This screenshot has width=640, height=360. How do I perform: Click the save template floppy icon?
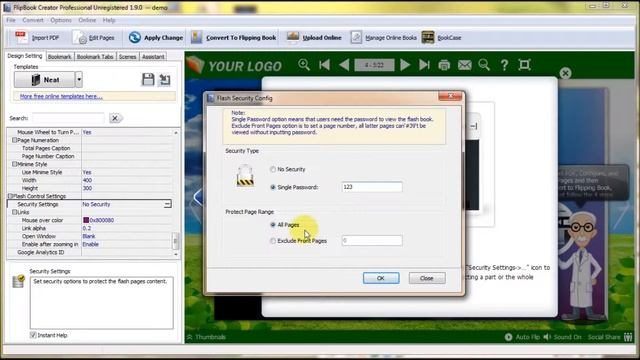click(x=148, y=79)
